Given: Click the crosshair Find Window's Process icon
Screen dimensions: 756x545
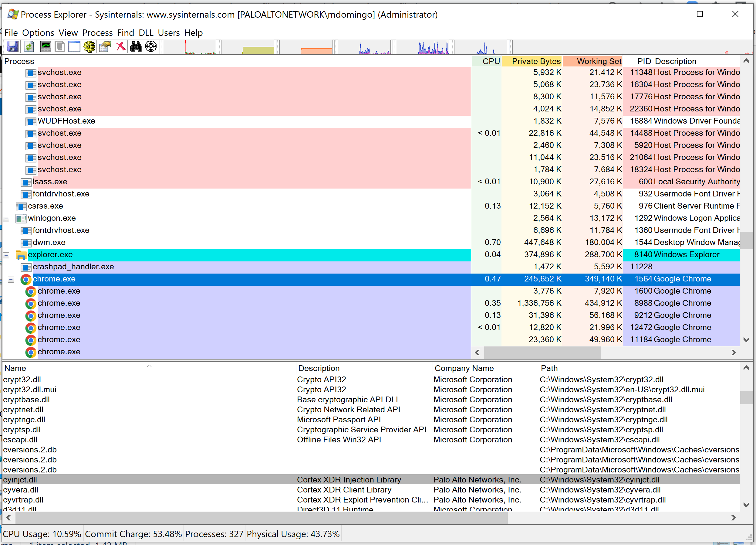Looking at the screenshot, I should [x=151, y=46].
